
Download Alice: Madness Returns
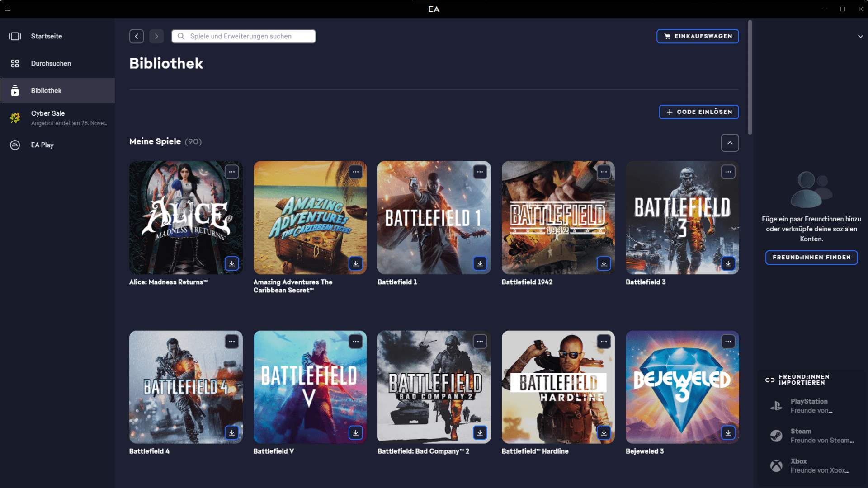(232, 263)
